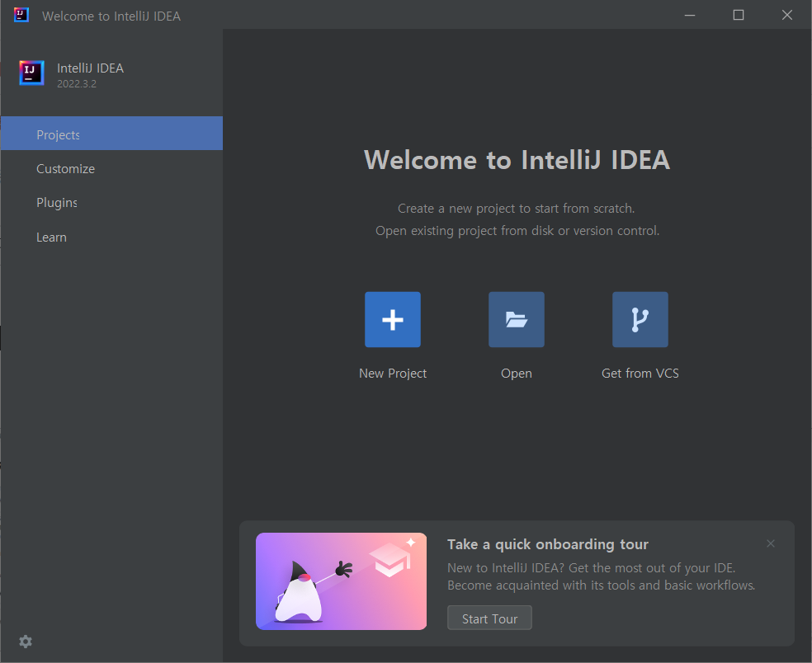812x663 pixels.
Task: Click the New Project label
Action: click(x=392, y=373)
